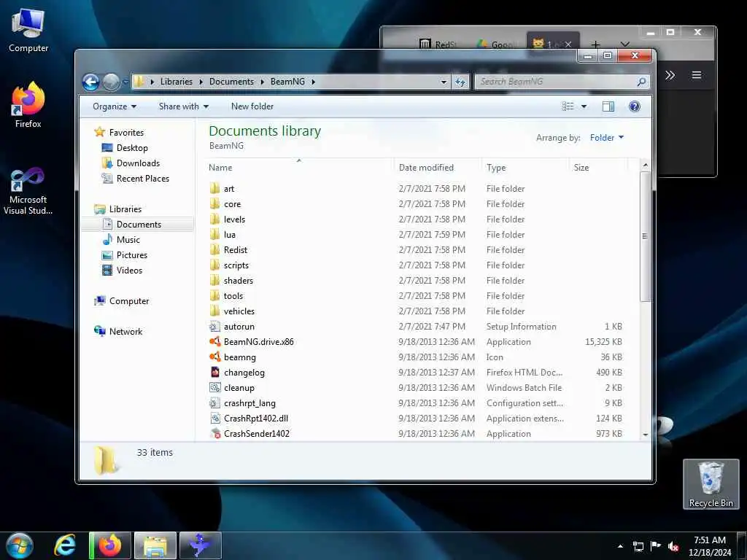Open the hamburger menu in Firefox window

pos(696,75)
